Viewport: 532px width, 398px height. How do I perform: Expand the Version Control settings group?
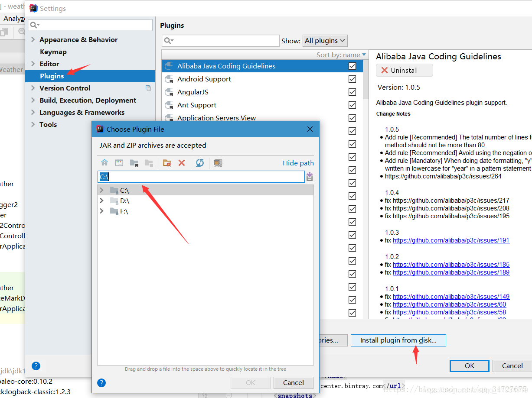(x=33, y=88)
